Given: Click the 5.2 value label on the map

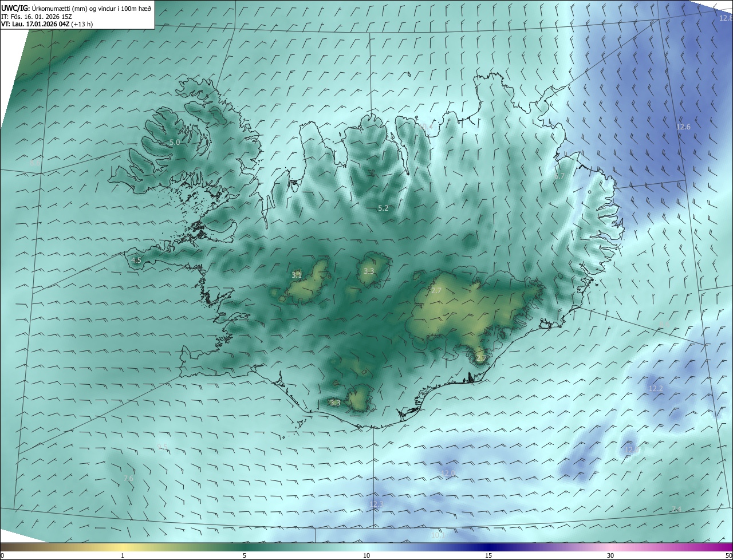Looking at the screenshot, I should [x=383, y=208].
